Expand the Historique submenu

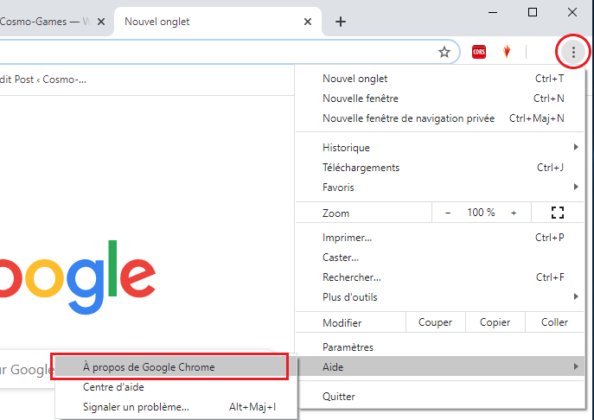pos(441,147)
